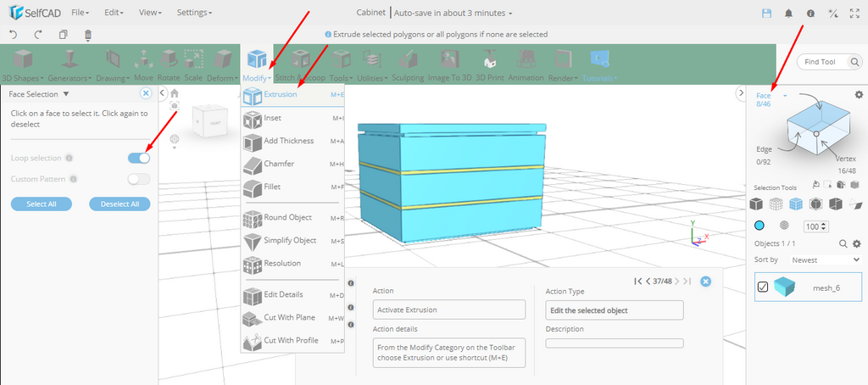Uncheck the mesh_6 object checkbox
This screenshot has width=868, height=385.
tap(763, 287)
